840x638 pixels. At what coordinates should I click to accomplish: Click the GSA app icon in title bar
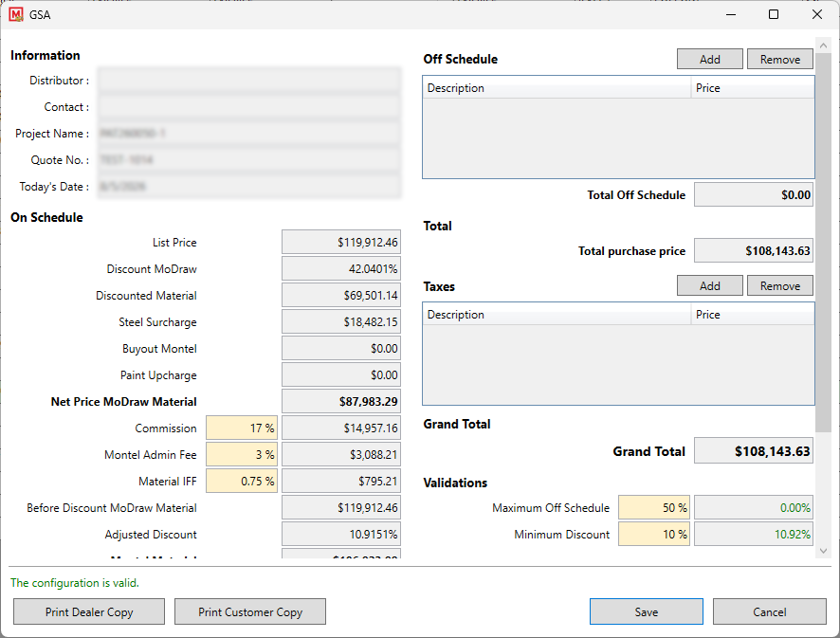[x=16, y=14]
